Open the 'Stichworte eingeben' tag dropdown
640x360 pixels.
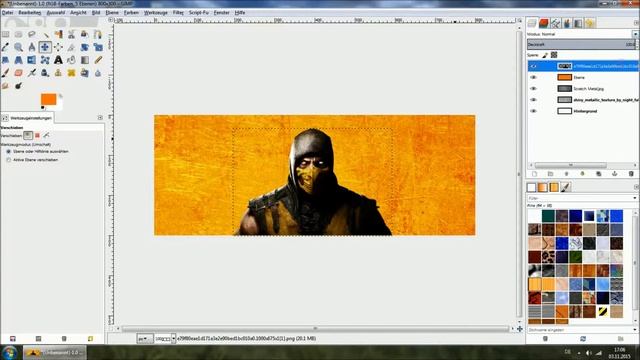click(635, 330)
